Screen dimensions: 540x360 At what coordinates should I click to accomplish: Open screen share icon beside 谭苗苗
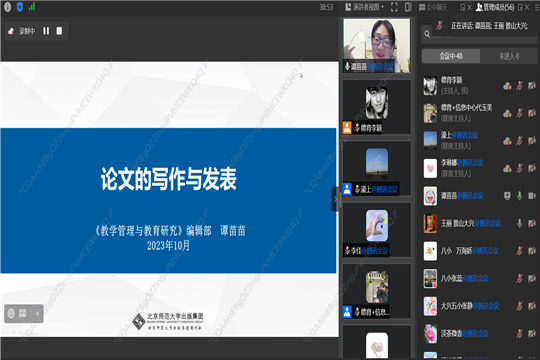coord(507,196)
